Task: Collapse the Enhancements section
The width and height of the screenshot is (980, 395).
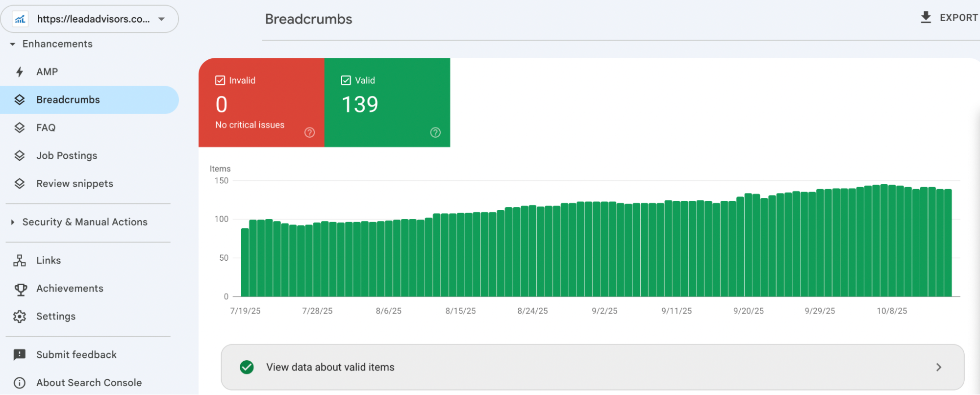Action: (x=13, y=44)
